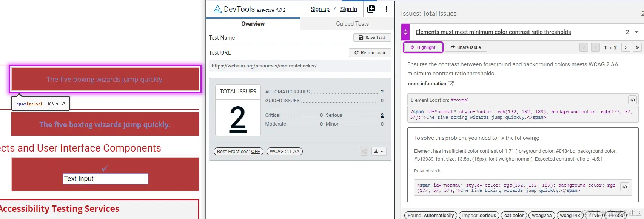Open the export download dropdown

point(379,152)
